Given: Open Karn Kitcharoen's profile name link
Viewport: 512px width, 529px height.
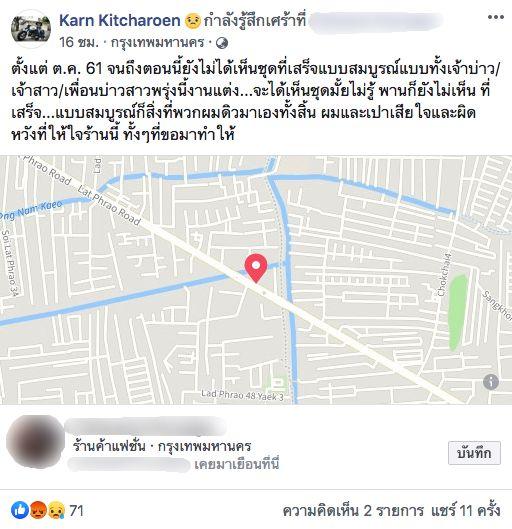Looking at the screenshot, I should (x=120, y=21).
